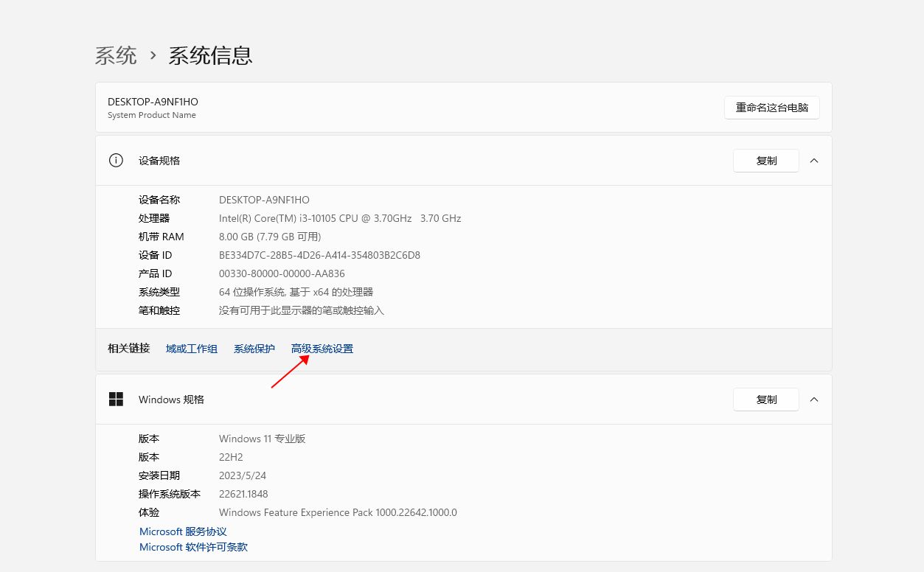Image resolution: width=924 pixels, height=572 pixels.
Task: Select the 笔和触控 value text
Action: [x=302, y=310]
